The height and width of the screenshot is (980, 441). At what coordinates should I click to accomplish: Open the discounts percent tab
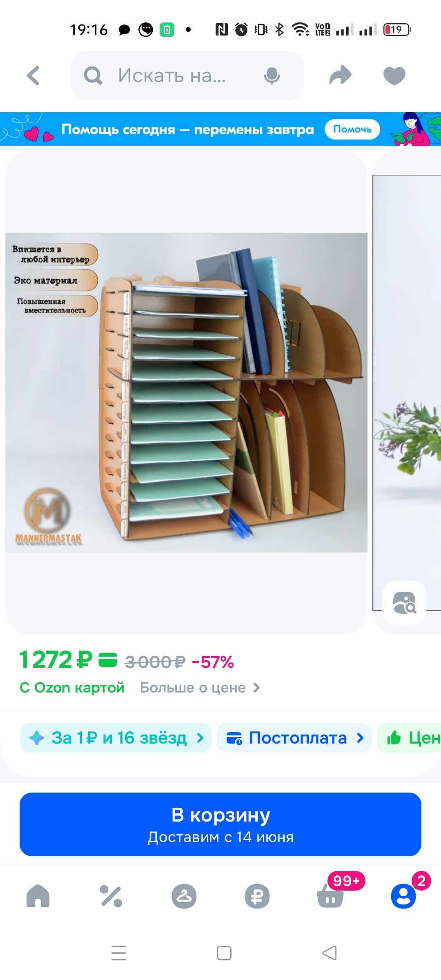click(x=111, y=896)
